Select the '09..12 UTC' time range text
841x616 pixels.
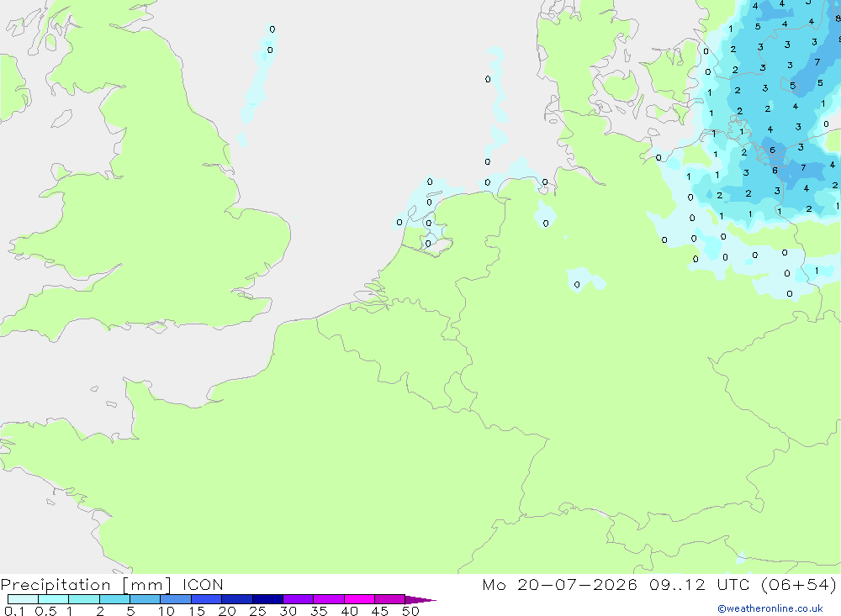pyautogui.click(x=699, y=584)
